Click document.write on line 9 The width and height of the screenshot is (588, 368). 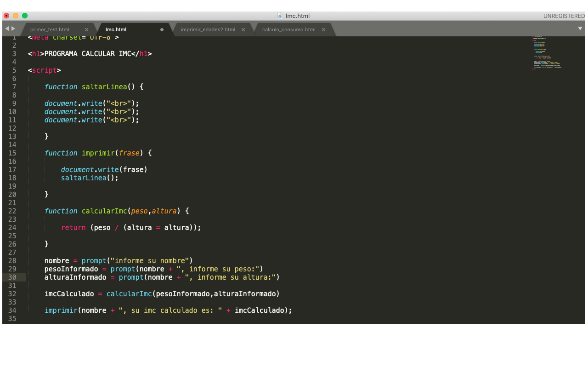[x=73, y=103]
